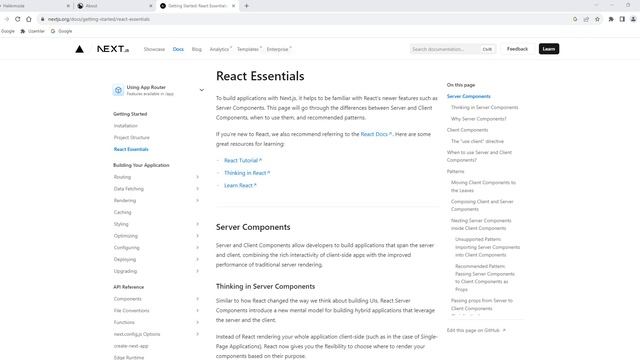Image resolution: width=640 pixels, height=360 pixels.
Task: Open Project Structure in the sidebar
Action: pos(131,138)
